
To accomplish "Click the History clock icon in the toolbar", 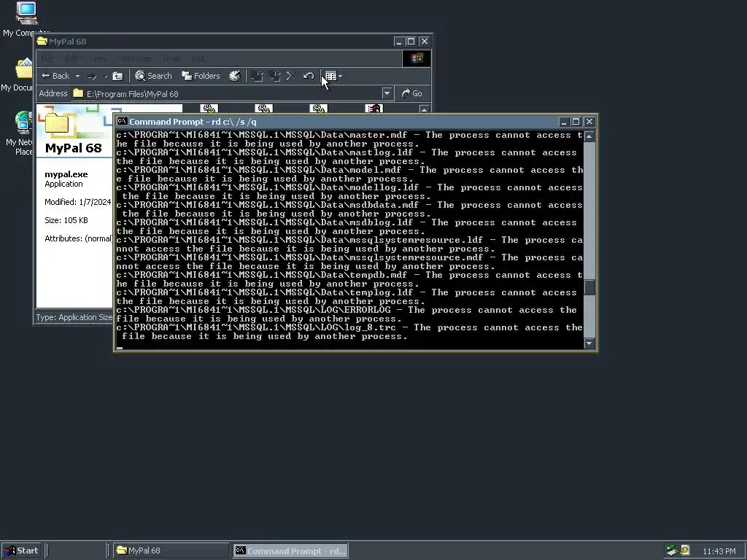I will 235,76.
